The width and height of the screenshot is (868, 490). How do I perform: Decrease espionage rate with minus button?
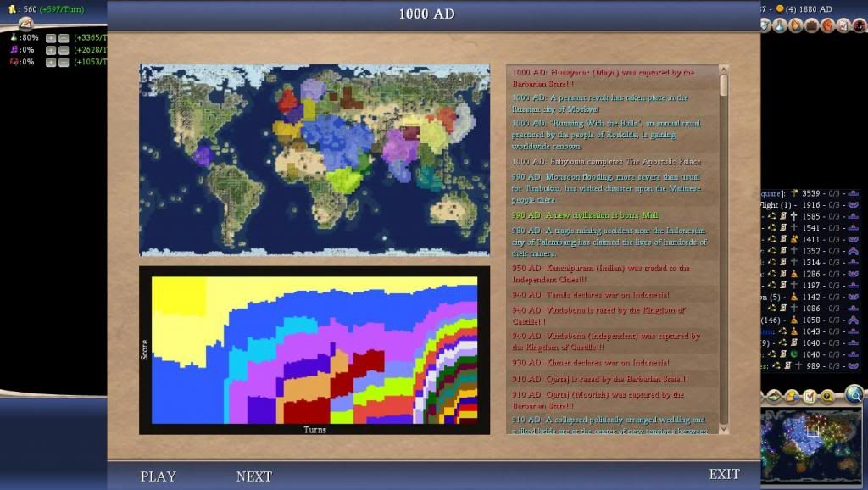[x=64, y=62]
